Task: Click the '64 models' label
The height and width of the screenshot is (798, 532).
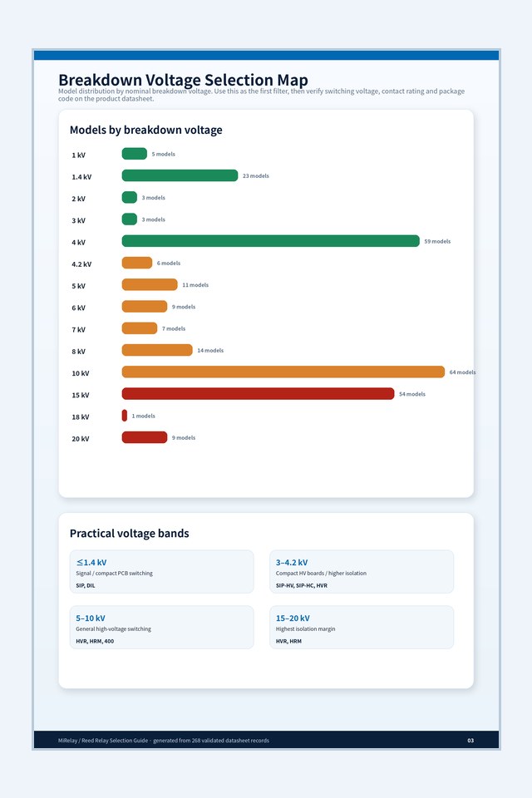Action: 463,372
